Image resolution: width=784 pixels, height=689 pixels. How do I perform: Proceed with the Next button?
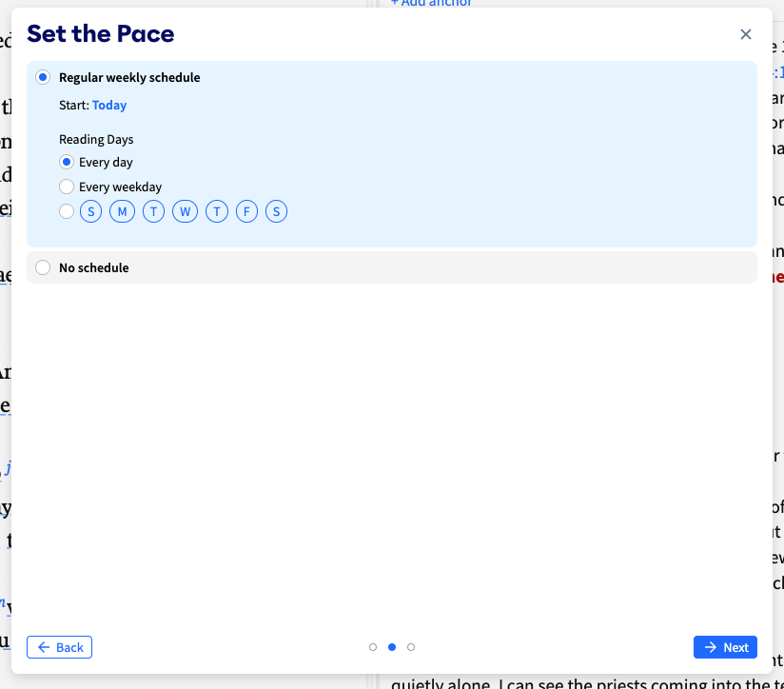tap(725, 647)
